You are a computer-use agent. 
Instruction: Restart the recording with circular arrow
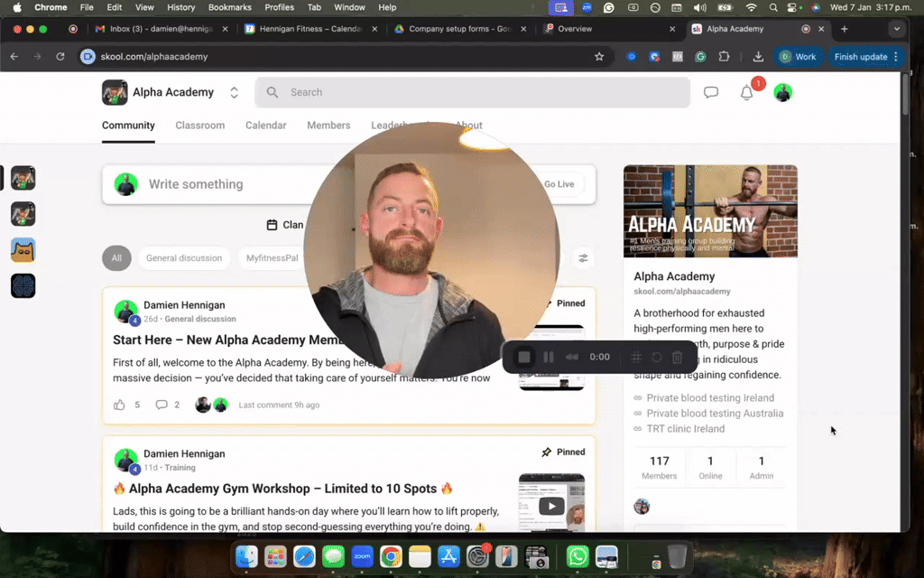click(657, 357)
